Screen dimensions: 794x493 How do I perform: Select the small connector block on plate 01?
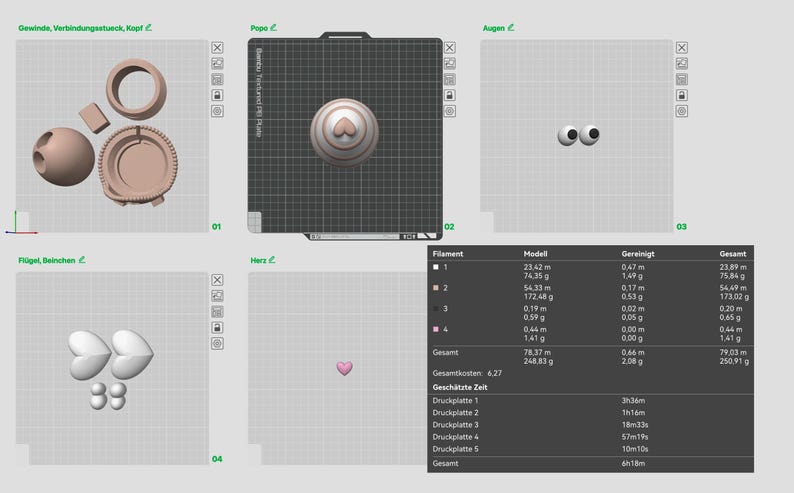[x=94, y=118]
